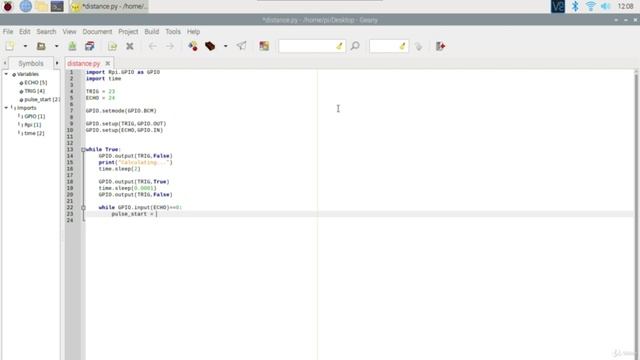This screenshot has width=640, height=360.
Task: Open the Build menu
Action: coord(151,31)
